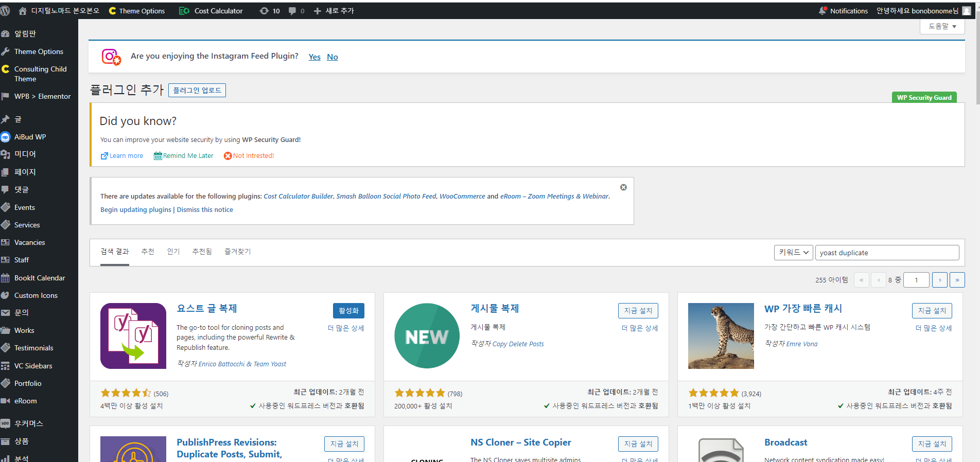Open Portfolio in sidebar

28,383
